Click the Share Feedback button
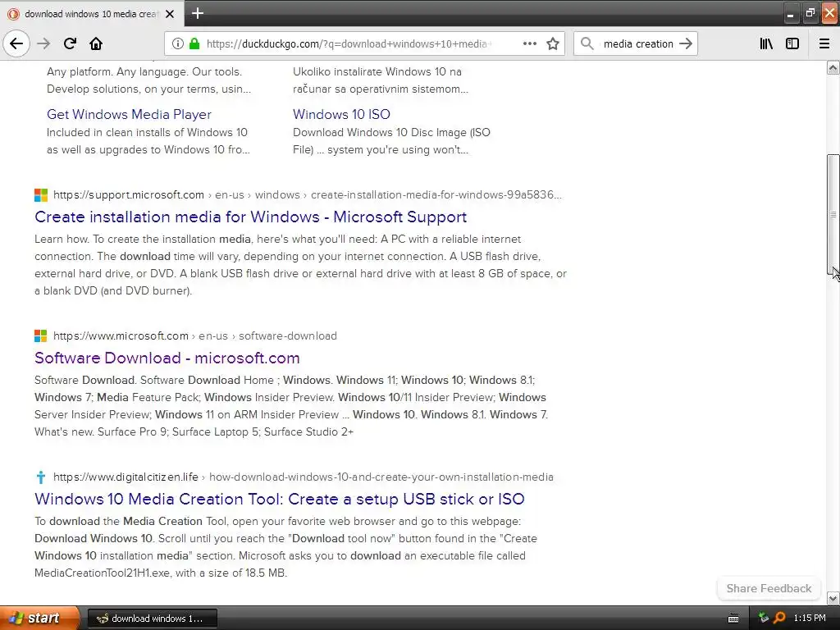Screen dimensions: 840x630 coord(769,588)
